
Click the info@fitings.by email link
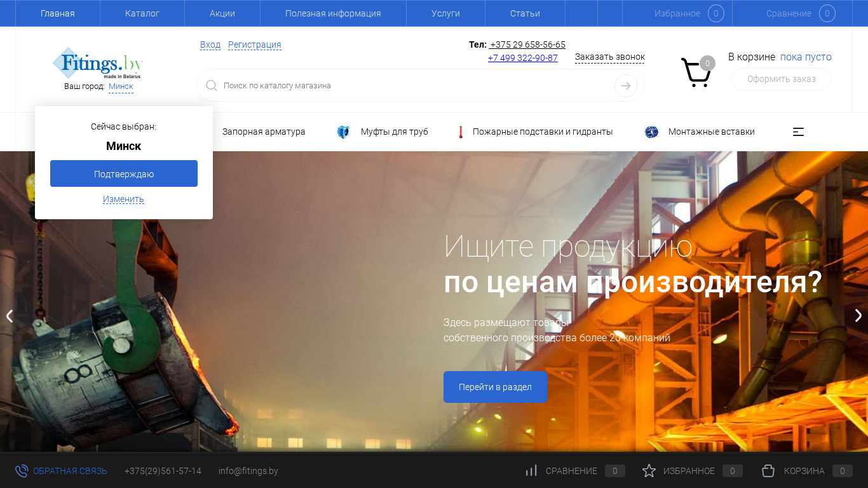point(248,471)
